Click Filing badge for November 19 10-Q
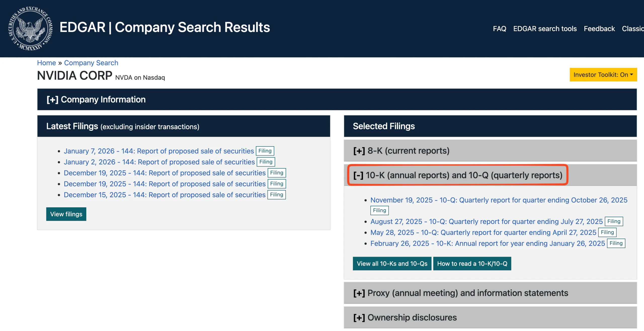This screenshot has height=331, width=644. [x=379, y=210]
